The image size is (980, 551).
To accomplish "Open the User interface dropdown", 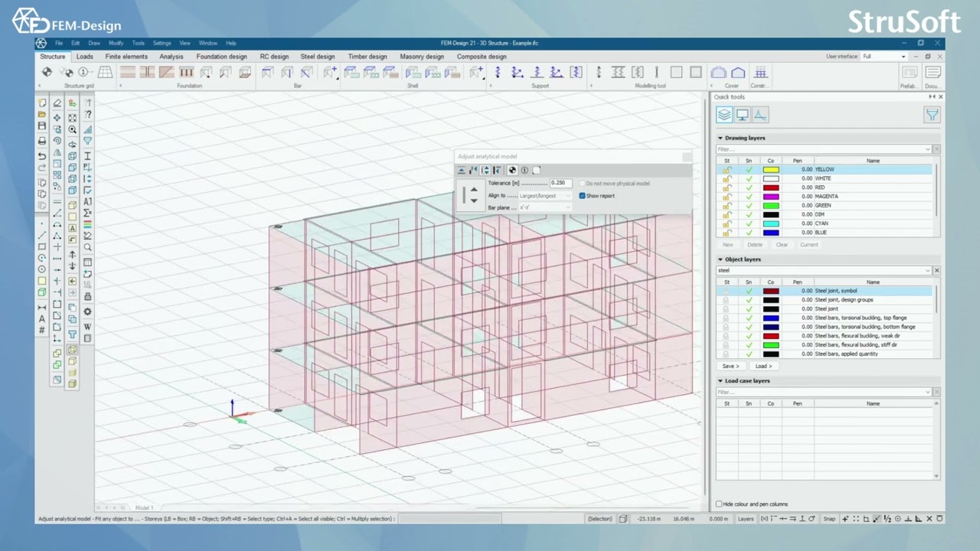I will pyautogui.click(x=903, y=57).
